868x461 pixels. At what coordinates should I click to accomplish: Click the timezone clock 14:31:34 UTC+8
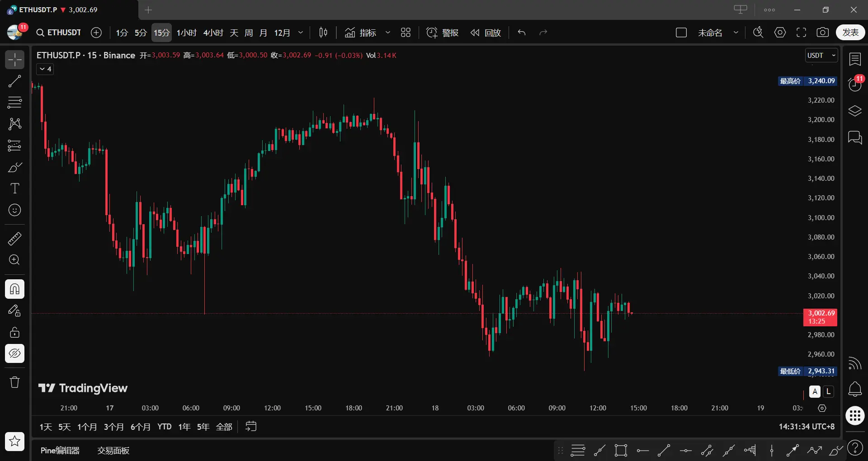(x=807, y=427)
